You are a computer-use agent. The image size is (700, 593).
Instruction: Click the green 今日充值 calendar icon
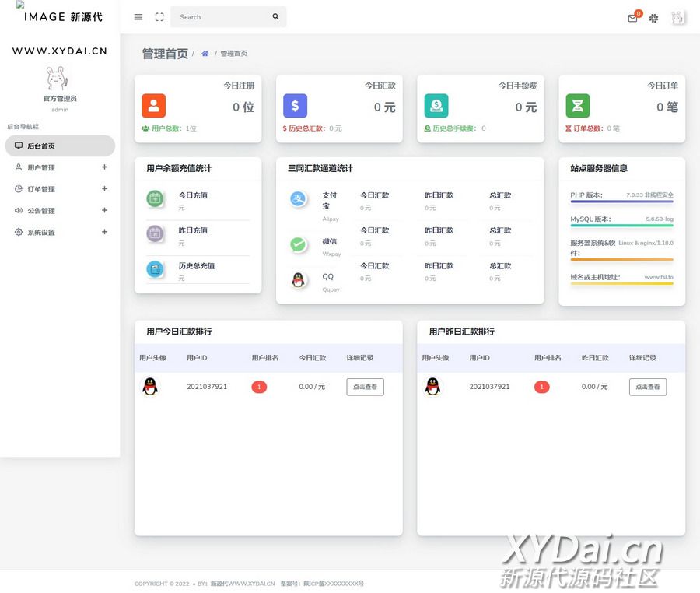(155, 198)
